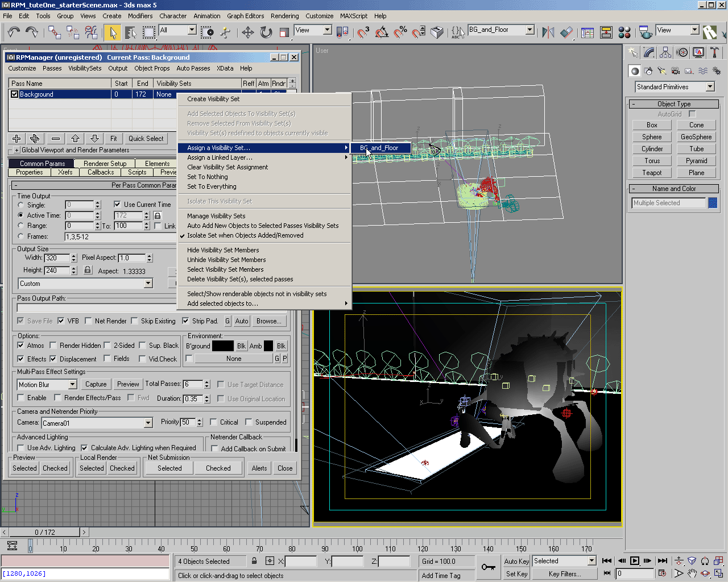Select the Pan View hand tool

[x=692, y=573]
